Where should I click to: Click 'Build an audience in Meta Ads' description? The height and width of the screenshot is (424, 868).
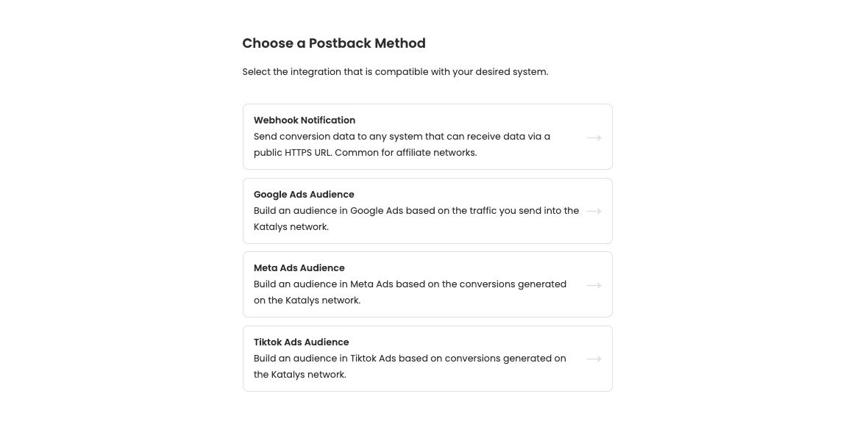click(x=410, y=284)
